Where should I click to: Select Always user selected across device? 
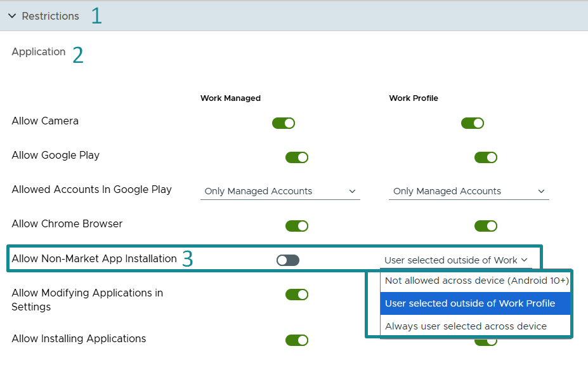click(x=476, y=326)
